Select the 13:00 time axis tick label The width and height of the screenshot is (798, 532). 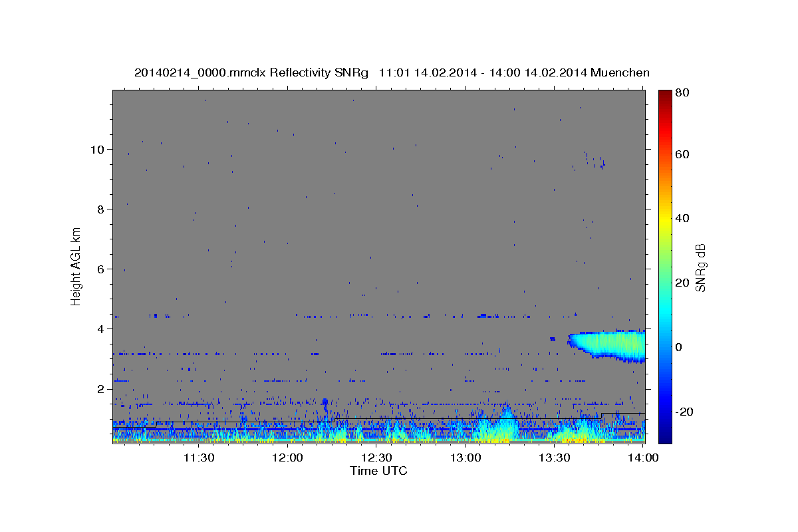tap(465, 458)
